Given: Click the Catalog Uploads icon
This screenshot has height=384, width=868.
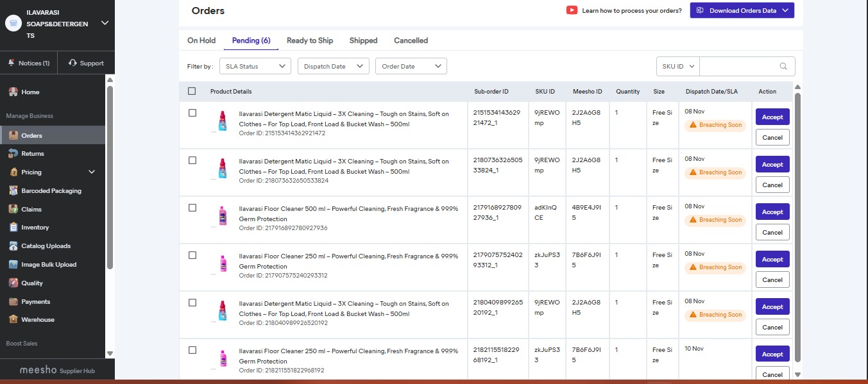Looking at the screenshot, I should [x=13, y=246].
